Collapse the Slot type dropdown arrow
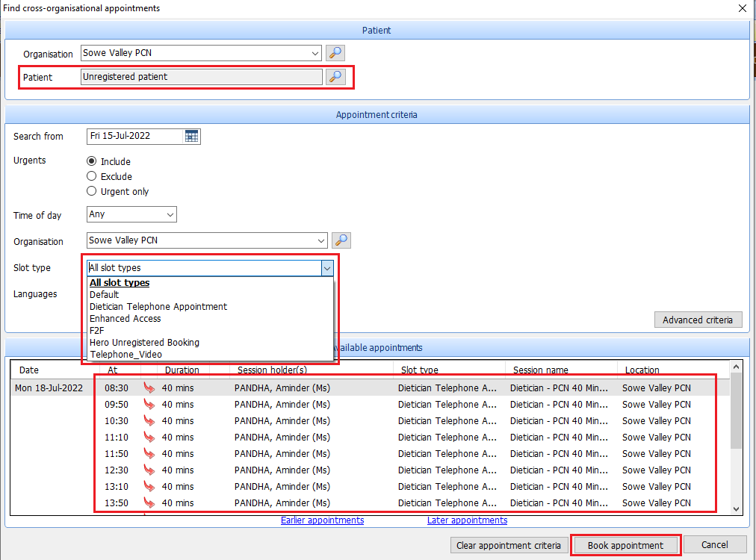This screenshot has width=756, height=560. (326, 267)
